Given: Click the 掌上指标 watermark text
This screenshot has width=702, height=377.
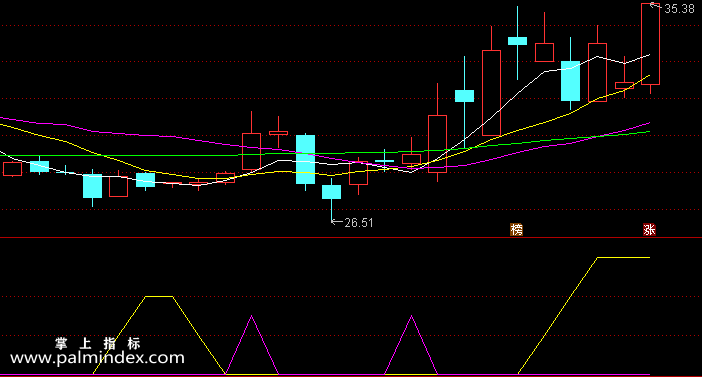Looking at the screenshot, I should coord(98,343).
